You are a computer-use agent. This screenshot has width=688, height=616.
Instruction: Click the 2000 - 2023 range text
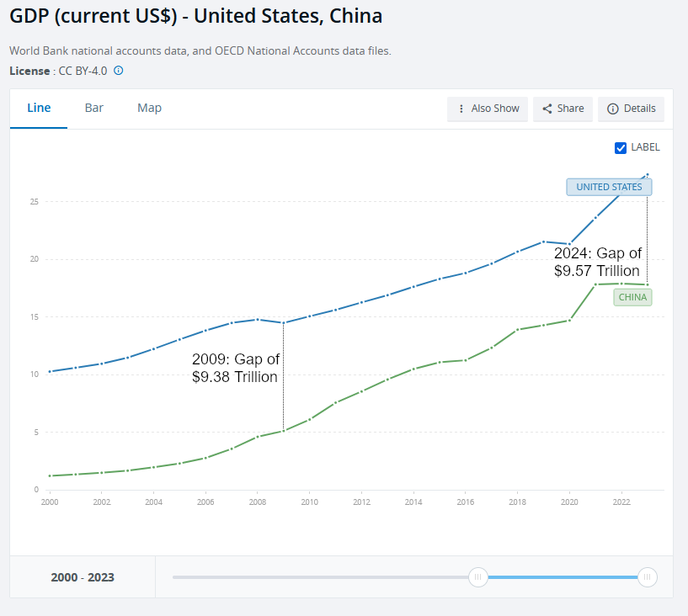[x=83, y=577]
